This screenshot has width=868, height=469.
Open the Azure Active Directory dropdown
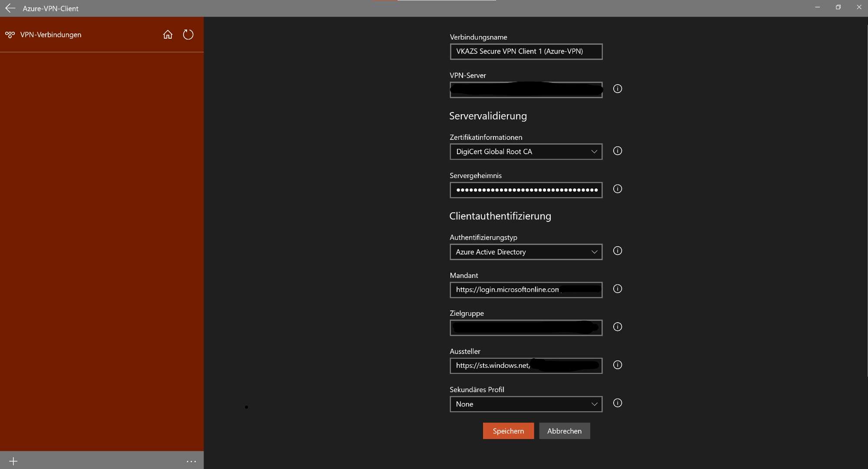526,252
